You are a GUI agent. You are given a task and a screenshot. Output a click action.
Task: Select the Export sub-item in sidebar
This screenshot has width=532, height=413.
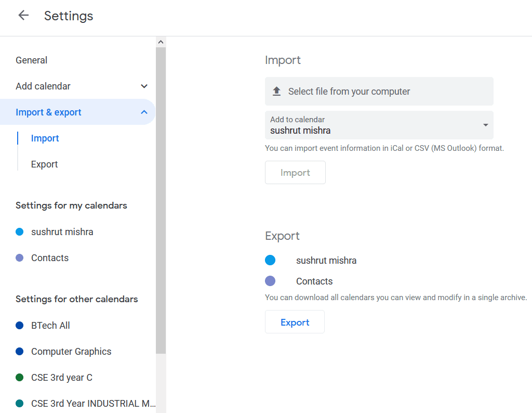[x=44, y=164]
